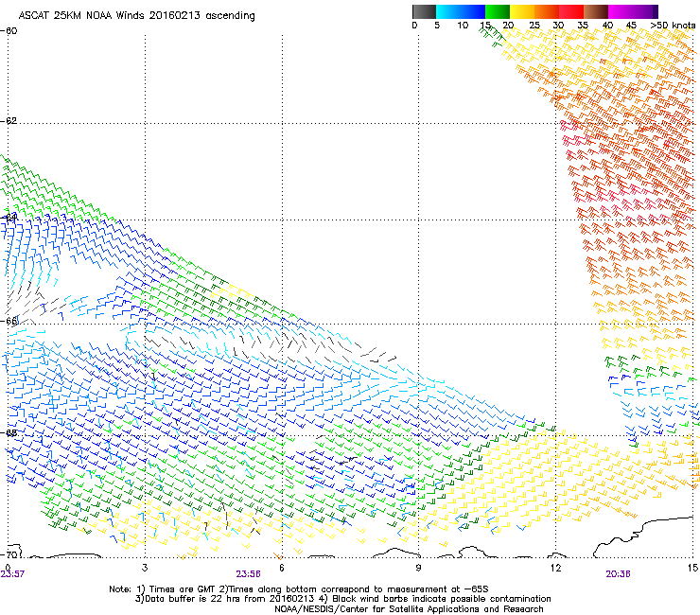
Task: Click the latitude label '-62'
Action: click(9, 120)
